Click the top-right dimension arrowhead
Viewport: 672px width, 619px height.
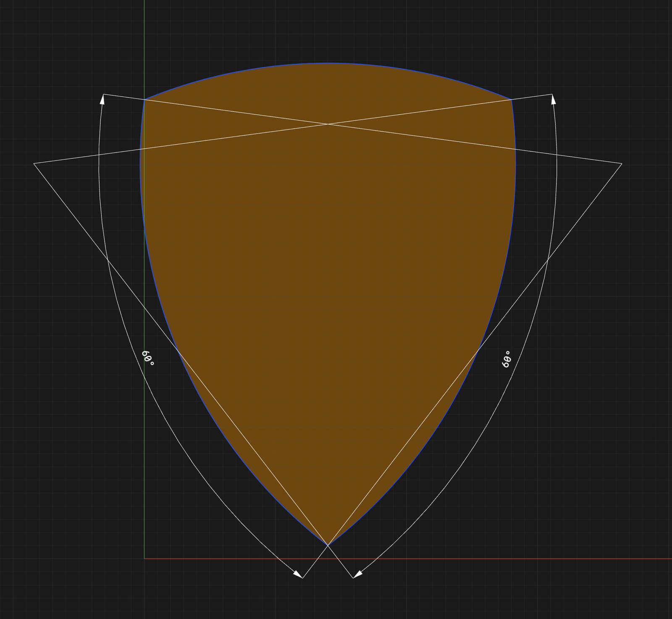point(553,99)
